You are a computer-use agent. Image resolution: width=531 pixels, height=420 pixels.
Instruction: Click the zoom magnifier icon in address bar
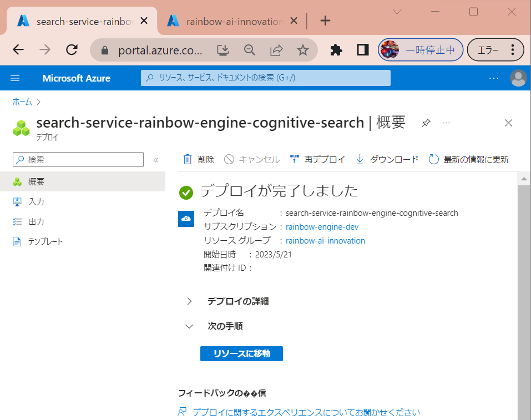(250, 50)
